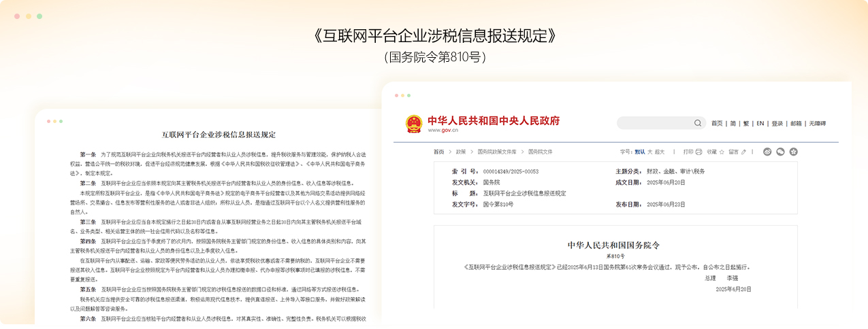The width and height of the screenshot is (868, 329).
Task: Click the 留言 pencil icon
Action: 743,152
